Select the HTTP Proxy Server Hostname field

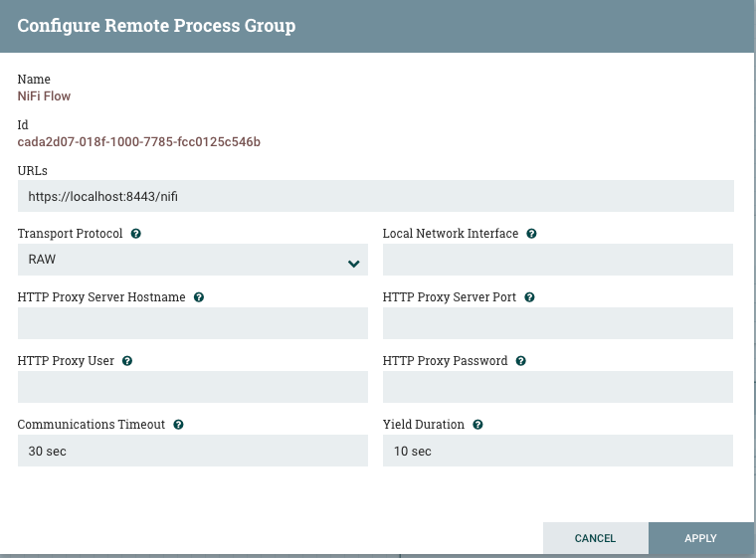coord(193,324)
